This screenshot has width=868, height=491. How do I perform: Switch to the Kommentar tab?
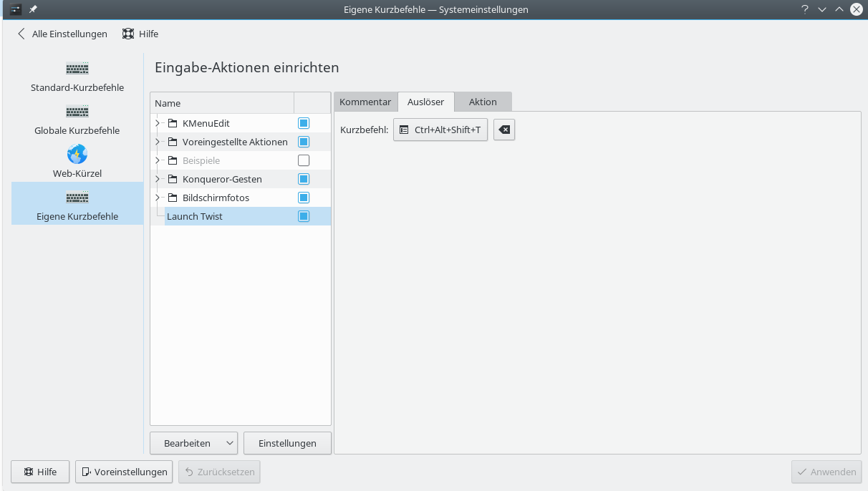[x=365, y=102]
